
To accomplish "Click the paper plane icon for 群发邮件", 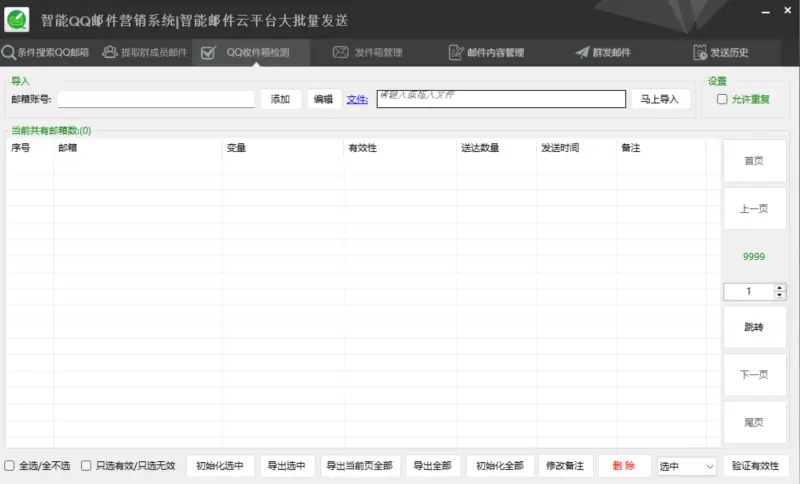I will 582,52.
